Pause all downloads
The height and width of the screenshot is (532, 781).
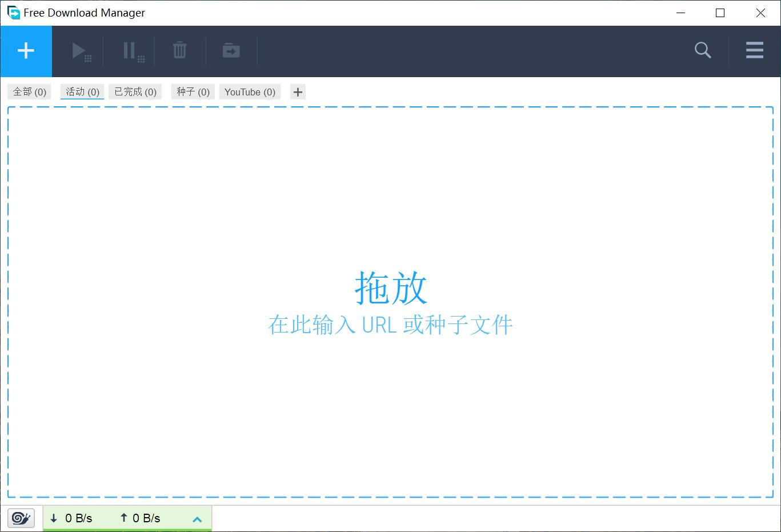[130, 51]
